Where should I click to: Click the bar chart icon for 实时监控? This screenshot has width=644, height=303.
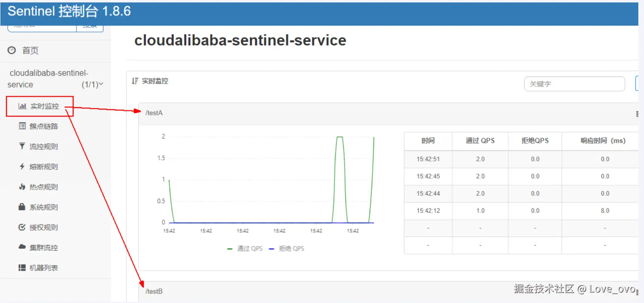pos(22,106)
